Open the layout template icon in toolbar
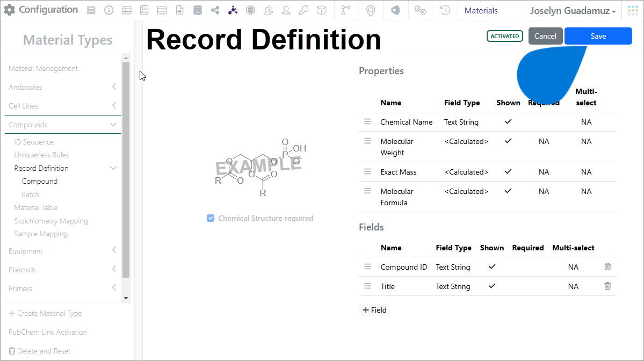The height and width of the screenshot is (361, 644). [x=91, y=10]
